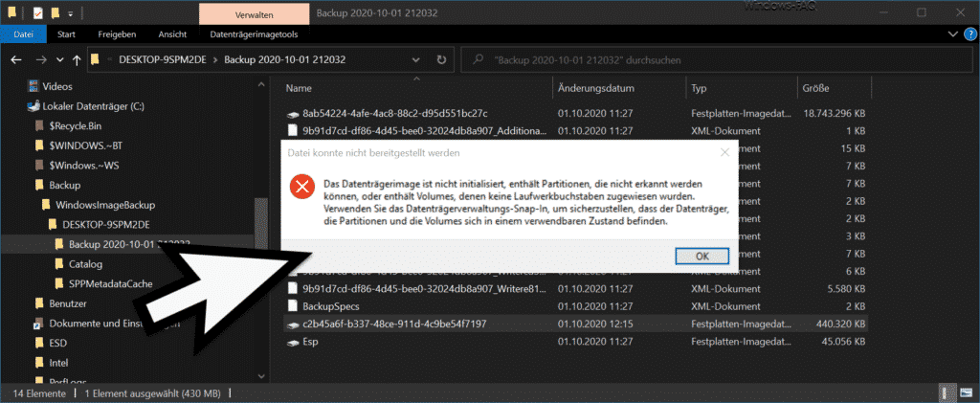Select the Videos folder in the tree

click(57, 86)
